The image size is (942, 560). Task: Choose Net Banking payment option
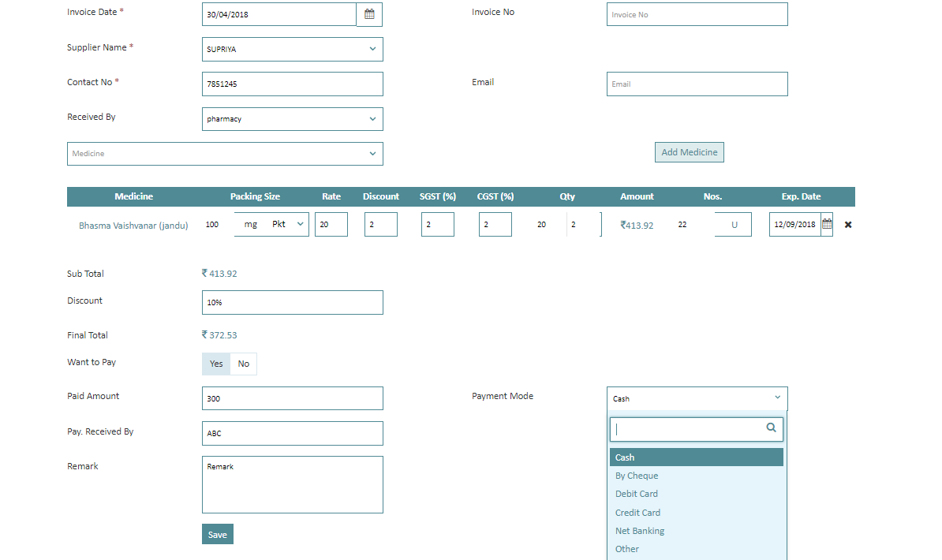point(697,531)
